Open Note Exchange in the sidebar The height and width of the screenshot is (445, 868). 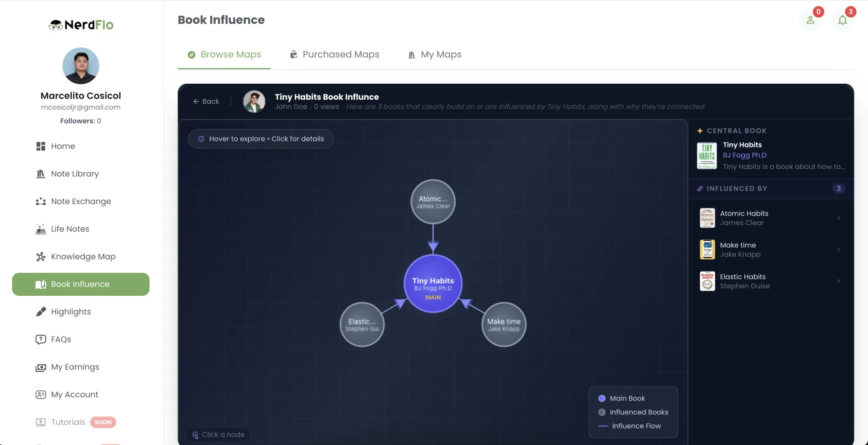point(81,201)
